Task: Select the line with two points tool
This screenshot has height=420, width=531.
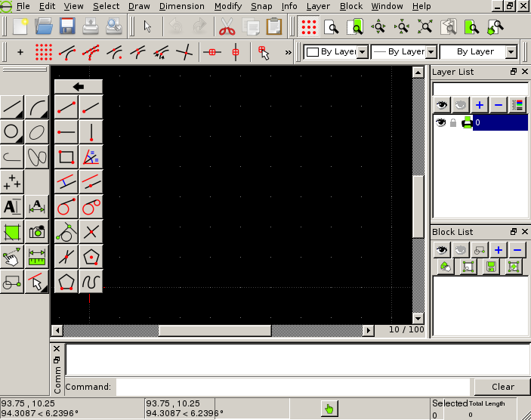Action: click(66, 107)
